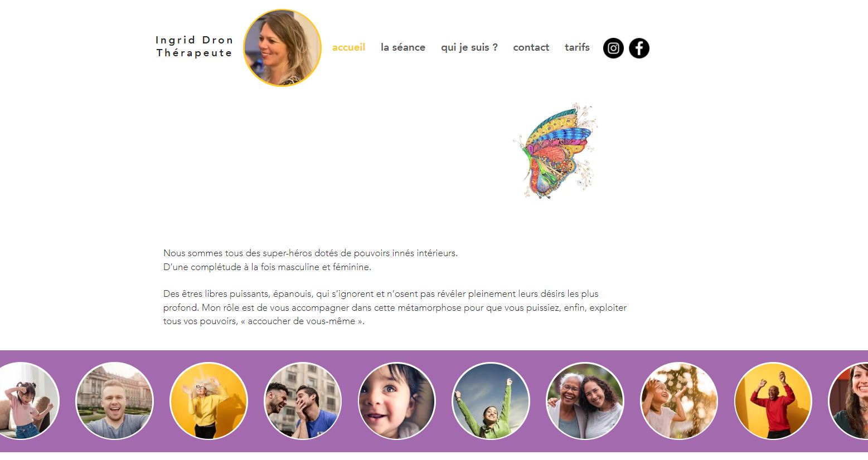
Task: Select the smiling blond man thumbnail
Action: point(114,401)
